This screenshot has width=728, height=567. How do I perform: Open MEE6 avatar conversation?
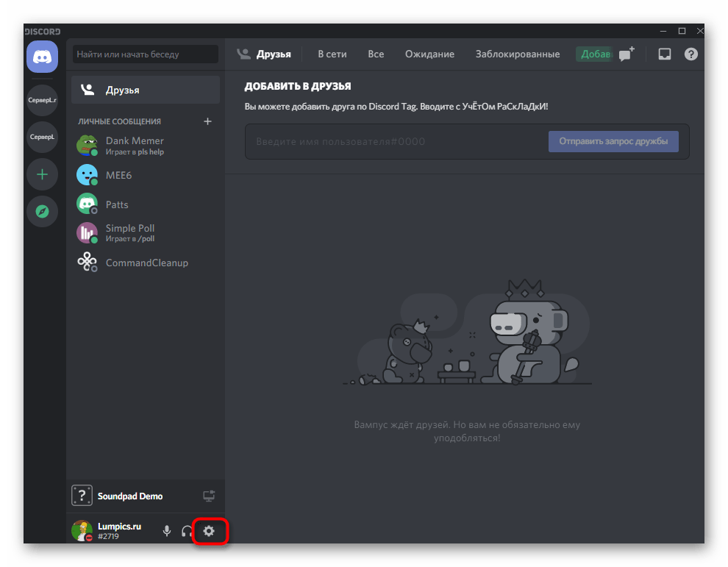[88, 175]
